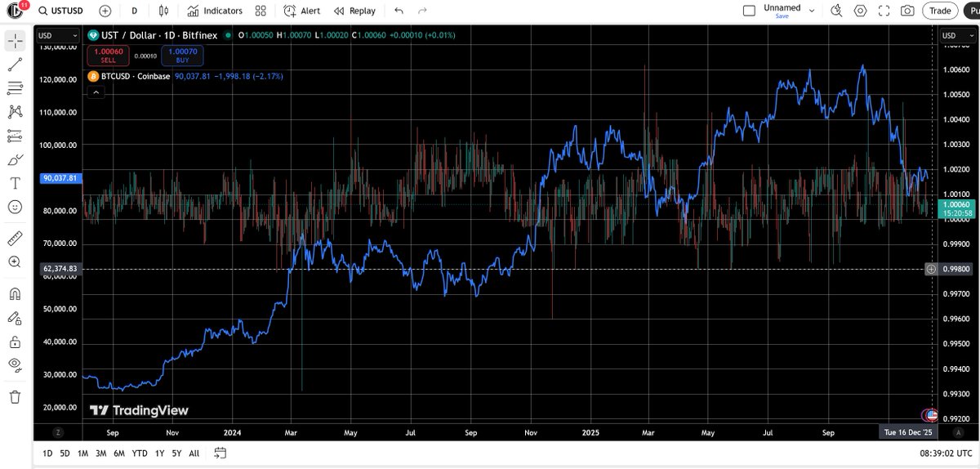Click the 62,374.83 crosshair price label

tap(60, 269)
